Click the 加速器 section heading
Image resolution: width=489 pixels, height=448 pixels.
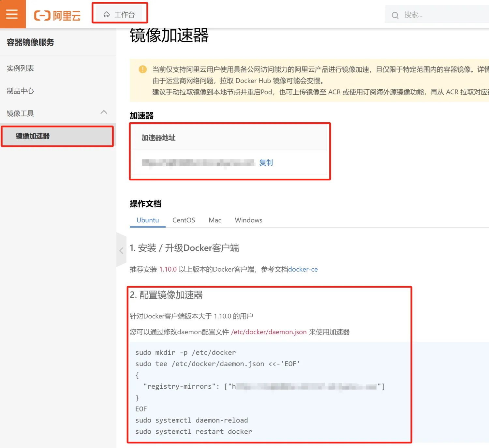click(x=141, y=116)
